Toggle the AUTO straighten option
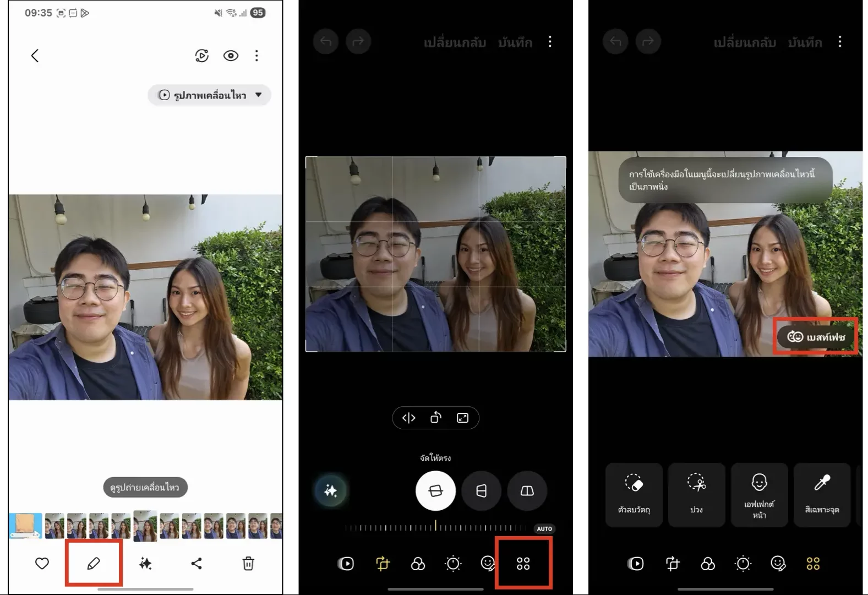 pyautogui.click(x=544, y=528)
